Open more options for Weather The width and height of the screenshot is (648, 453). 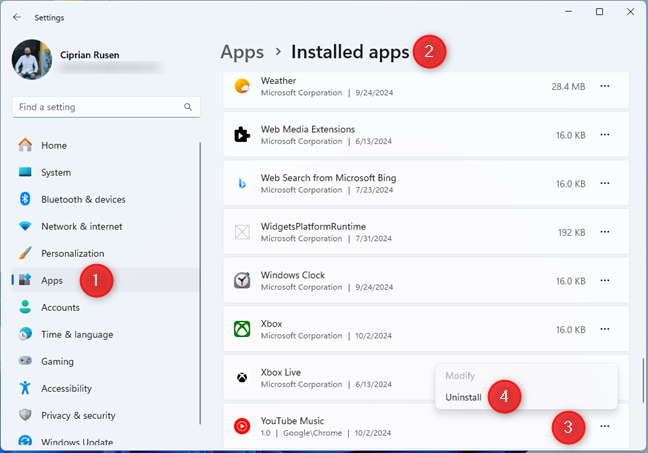coord(605,86)
